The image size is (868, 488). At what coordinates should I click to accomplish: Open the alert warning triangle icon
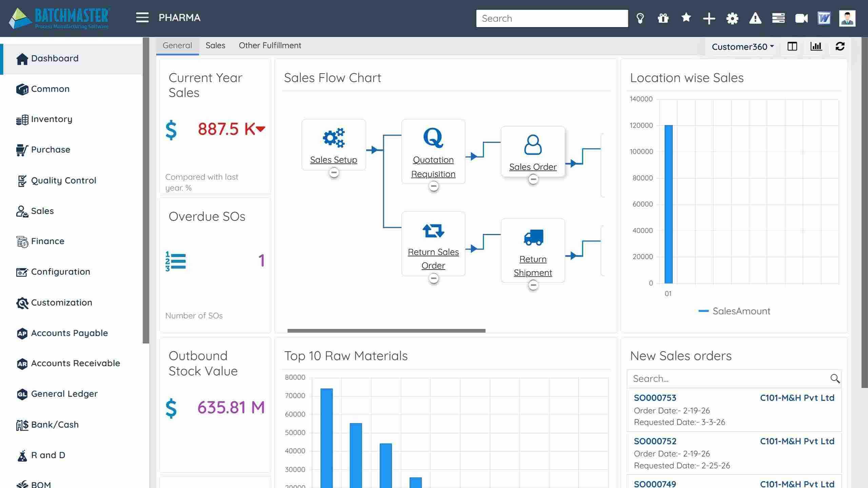pyautogui.click(x=755, y=18)
